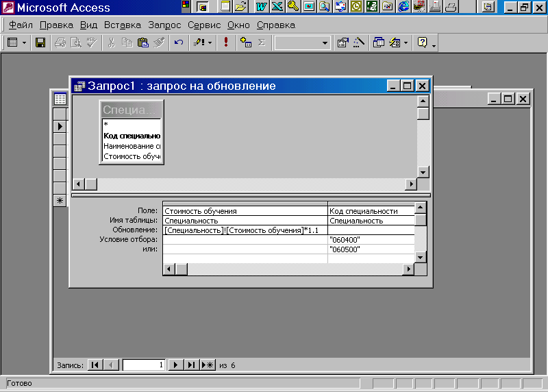
Task: Save the query with the floppy disk icon
Action: click(x=40, y=42)
